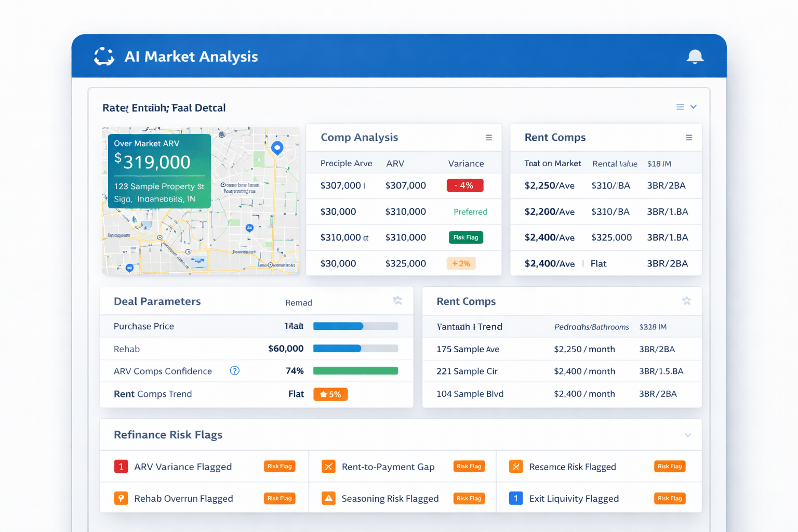Click the orange 5% badge in Rent Comps Trend

330,394
